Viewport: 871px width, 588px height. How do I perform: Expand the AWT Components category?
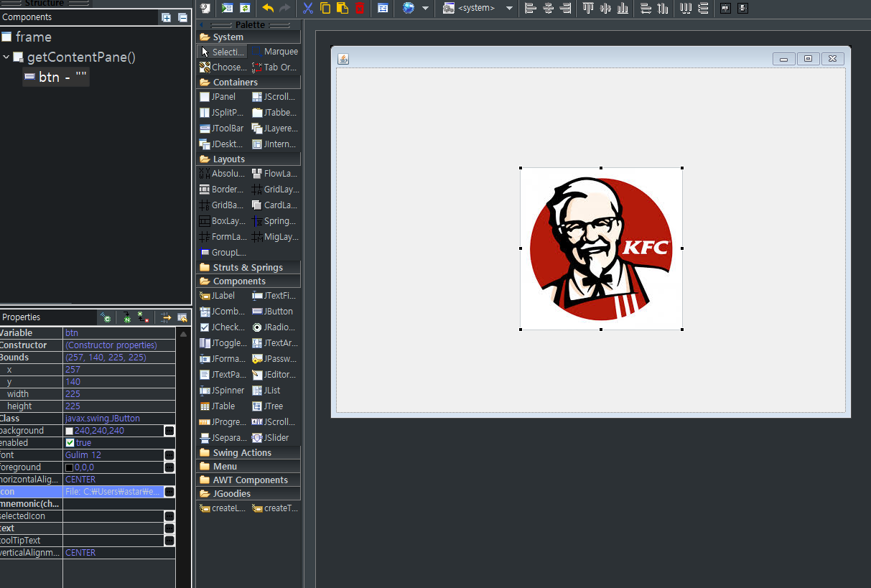tap(248, 480)
